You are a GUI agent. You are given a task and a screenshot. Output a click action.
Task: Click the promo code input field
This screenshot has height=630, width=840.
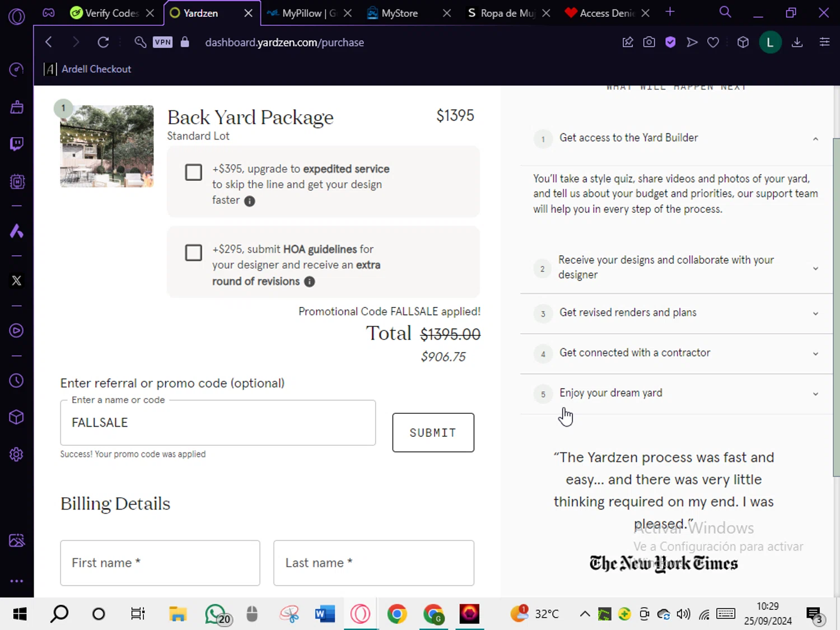[x=218, y=423]
